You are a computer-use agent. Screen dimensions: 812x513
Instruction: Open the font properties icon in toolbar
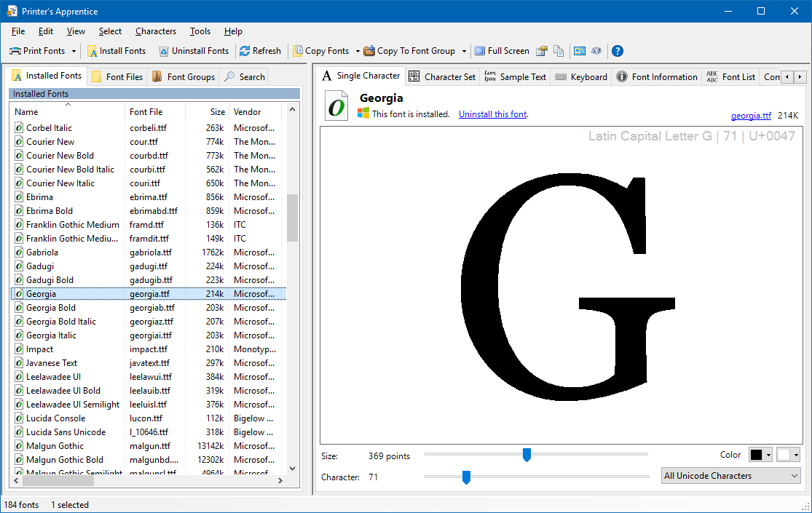coord(542,51)
